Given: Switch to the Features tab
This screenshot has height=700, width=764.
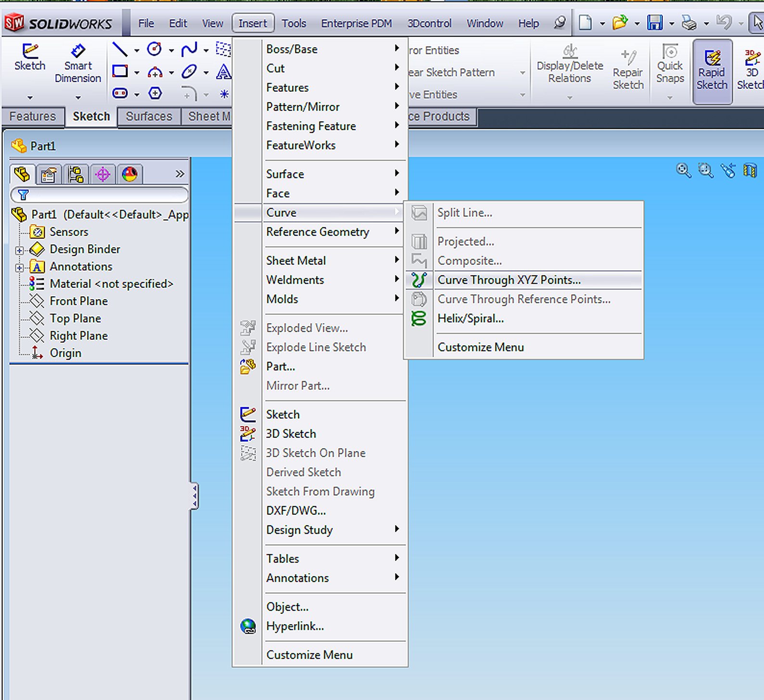Looking at the screenshot, I should [x=33, y=116].
